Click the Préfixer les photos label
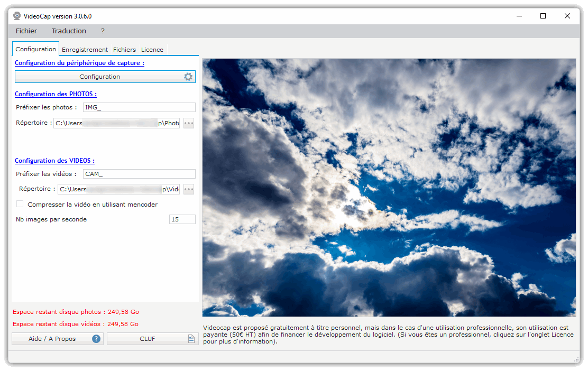The image size is (588, 371). tap(46, 108)
